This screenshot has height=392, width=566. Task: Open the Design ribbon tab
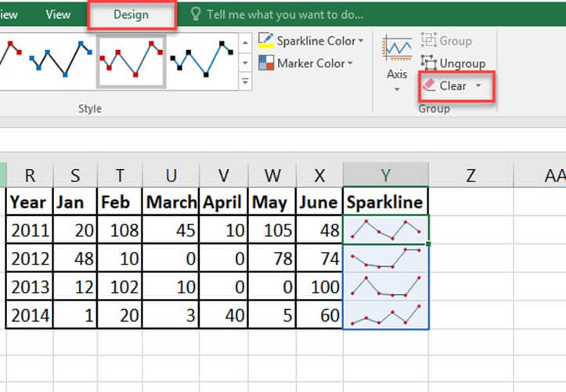[x=130, y=15]
